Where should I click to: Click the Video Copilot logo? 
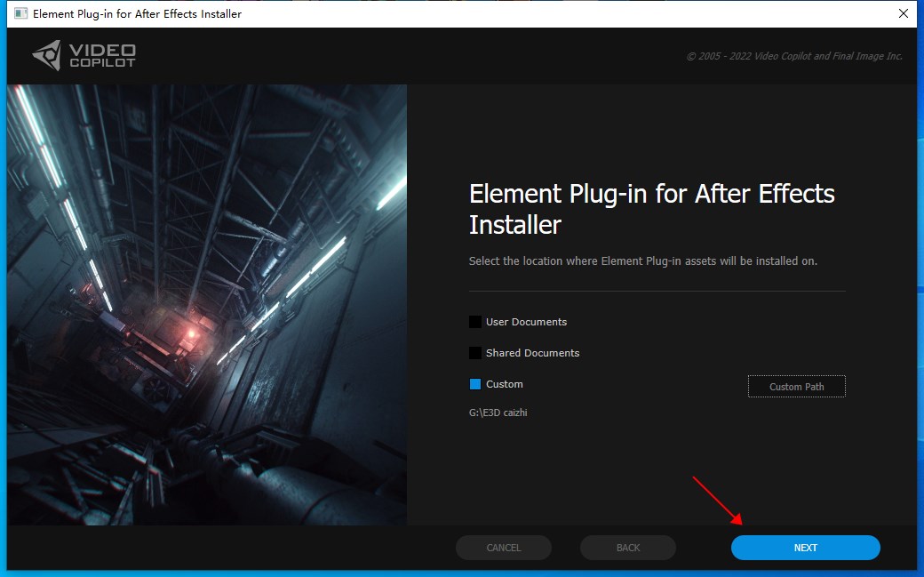pyautogui.click(x=84, y=55)
